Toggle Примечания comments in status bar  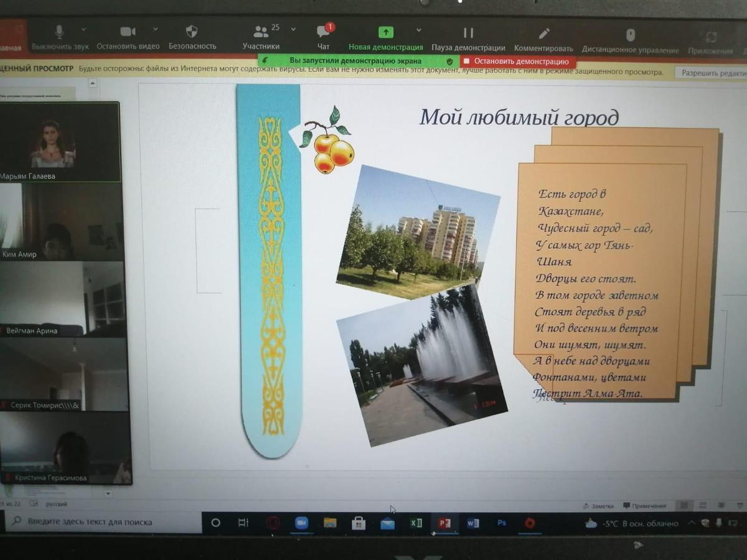click(x=645, y=506)
